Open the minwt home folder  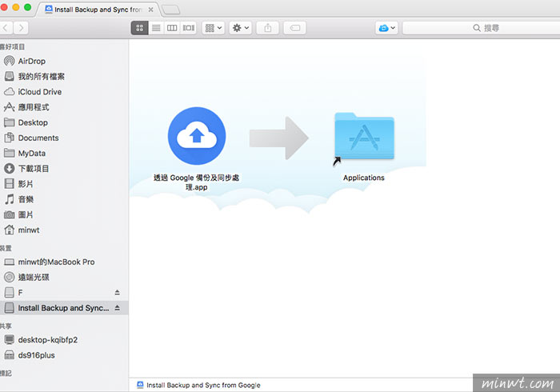pos(64,230)
